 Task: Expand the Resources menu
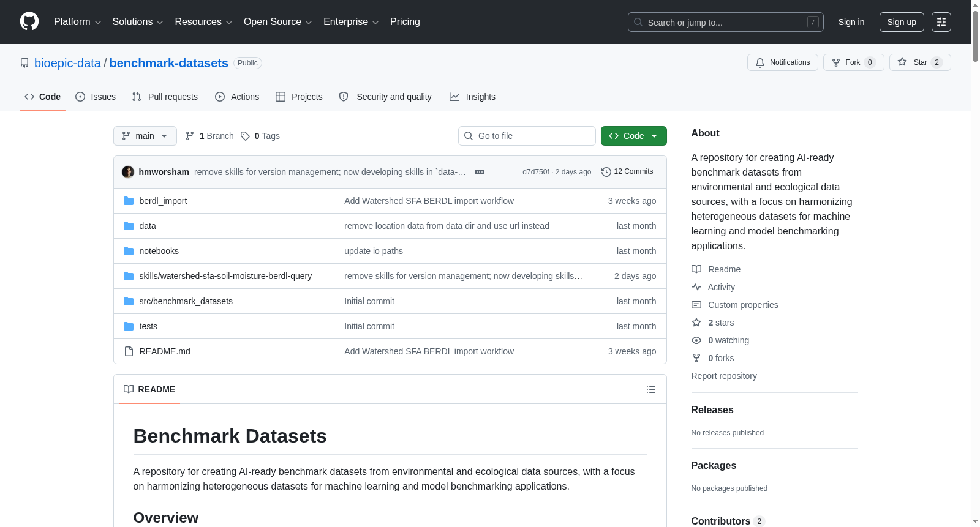(x=203, y=22)
